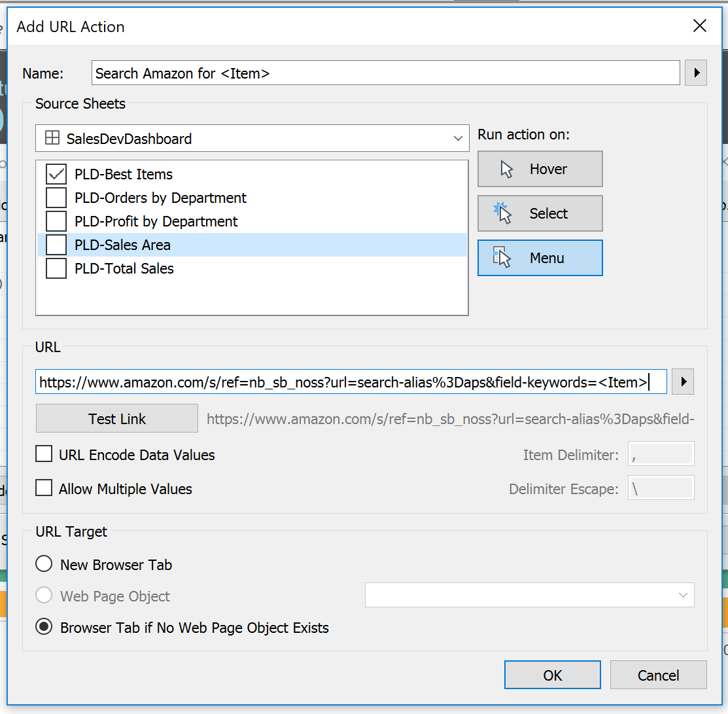Click into the Name input field
This screenshot has height=714, width=728.
385,73
